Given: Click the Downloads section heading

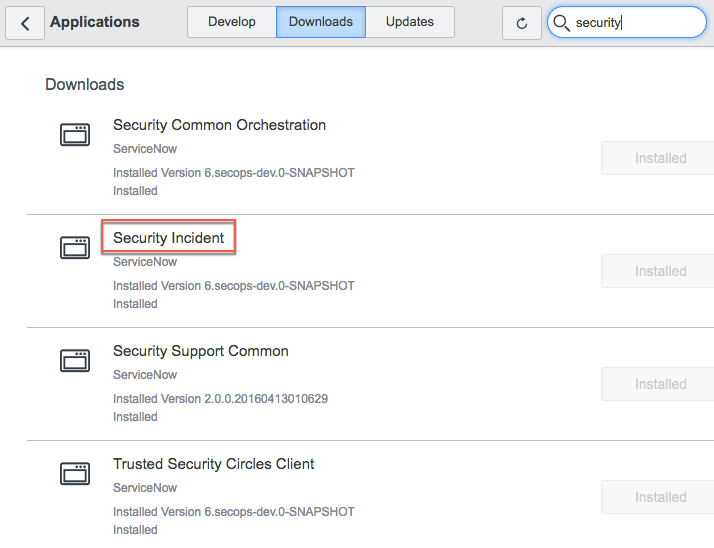Looking at the screenshot, I should click(85, 84).
